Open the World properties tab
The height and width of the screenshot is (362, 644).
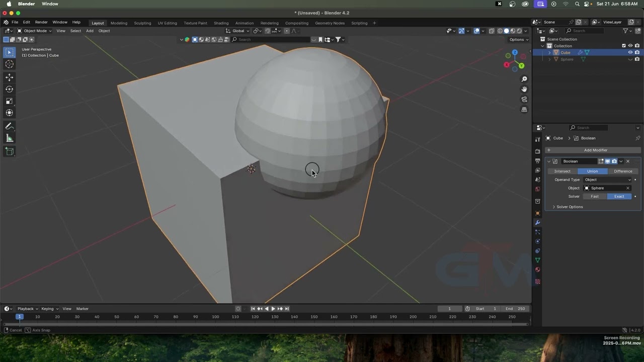pos(537,190)
